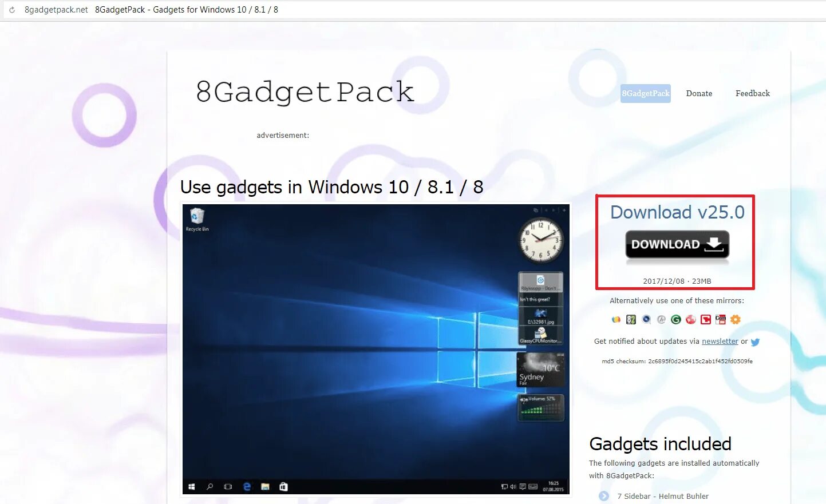Click the browser reload icon
Viewport: 826px width, 504px height.
pyautogui.click(x=12, y=10)
